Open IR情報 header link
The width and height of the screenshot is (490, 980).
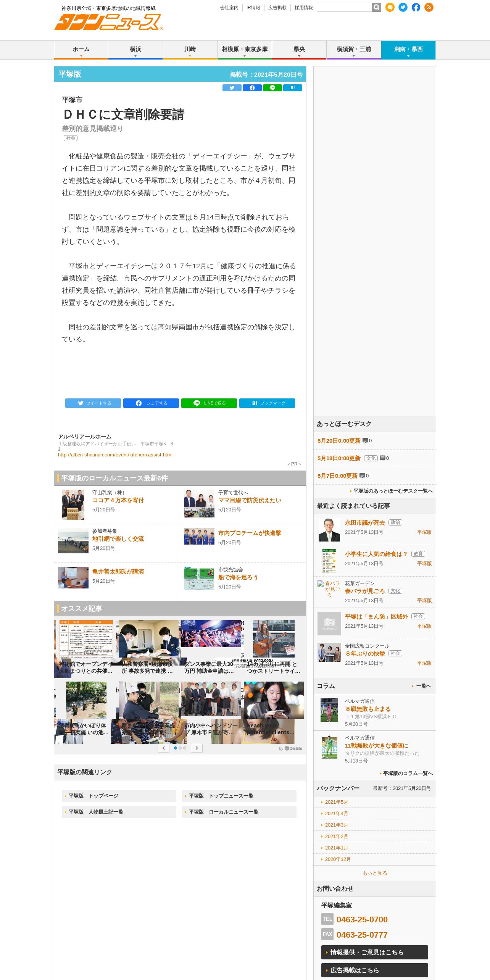[253, 8]
